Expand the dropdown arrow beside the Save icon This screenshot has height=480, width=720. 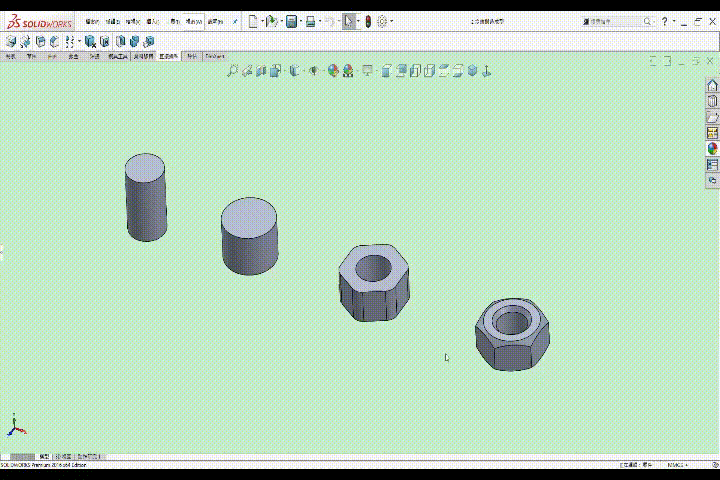coord(300,21)
